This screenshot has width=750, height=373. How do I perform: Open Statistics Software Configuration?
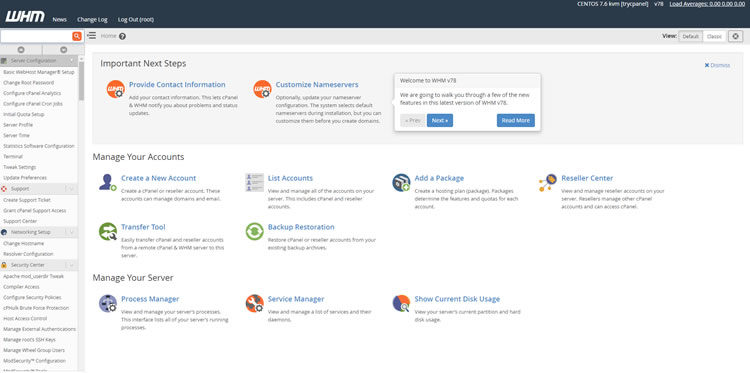tap(39, 146)
